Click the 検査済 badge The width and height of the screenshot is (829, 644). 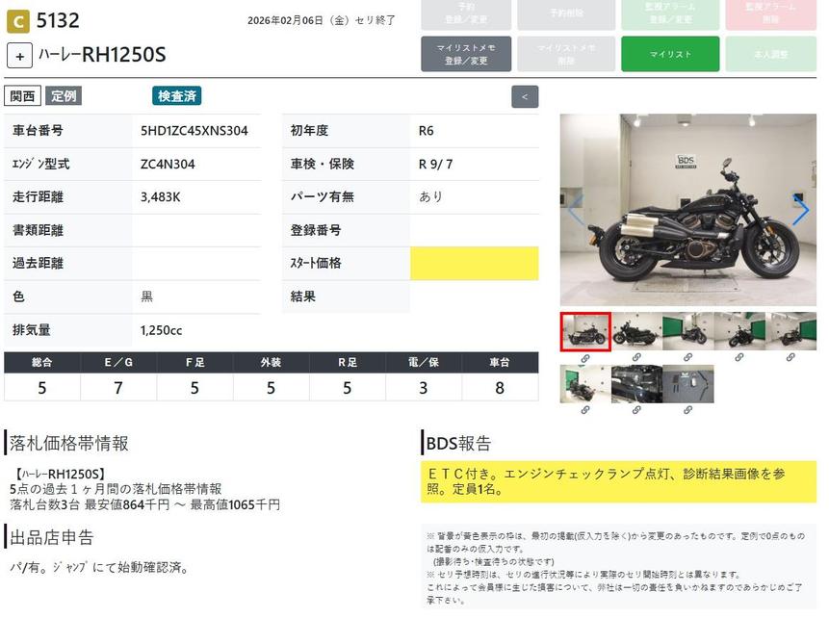[x=176, y=96]
